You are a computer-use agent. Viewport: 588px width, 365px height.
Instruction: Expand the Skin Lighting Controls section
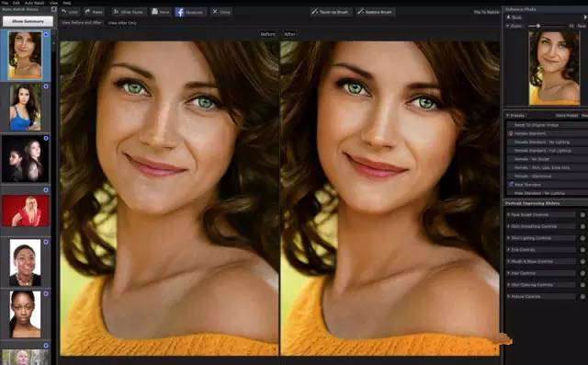tap(541, 238)
